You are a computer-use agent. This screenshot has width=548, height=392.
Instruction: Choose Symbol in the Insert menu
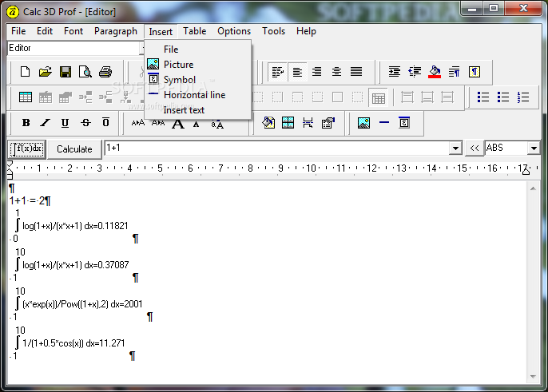coord(198,80)
